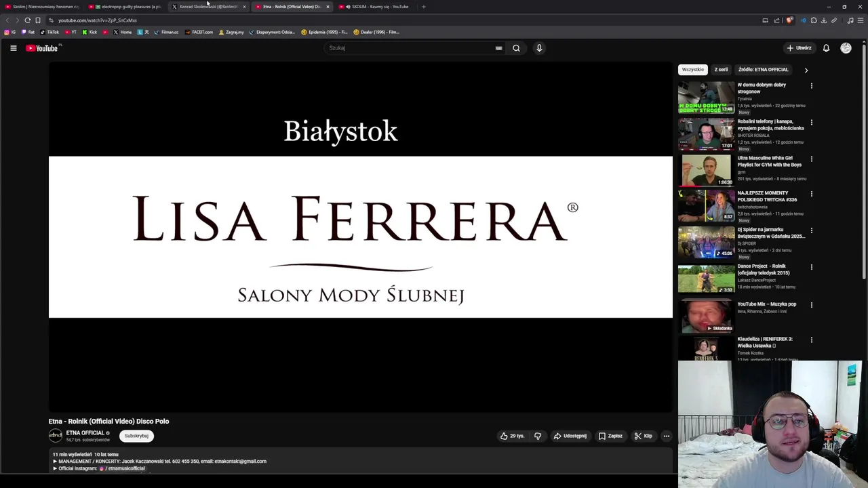The width and height of the screenshot is (868, 488).
Task: Click the magnifier search button
Action: point(516,48)
